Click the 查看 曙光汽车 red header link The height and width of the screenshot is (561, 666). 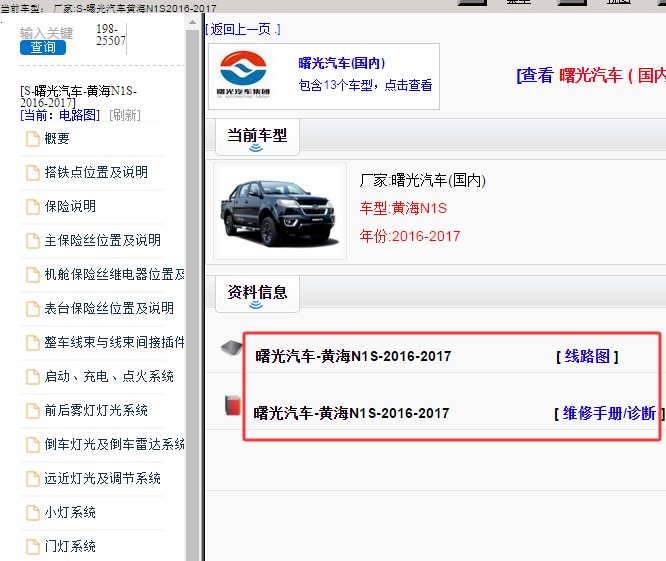click(x=591, y=76)
